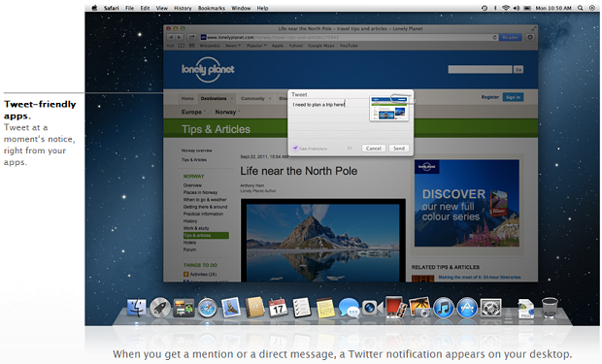Expand the News bookmarks dropdown
This screenshot has width=602, height=364.
click(x=233, y=46)
